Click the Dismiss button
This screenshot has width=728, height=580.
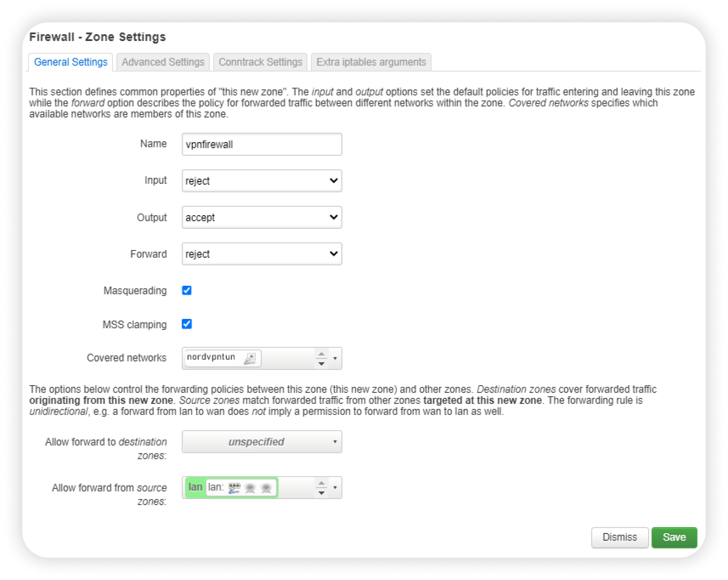point(619,537)
